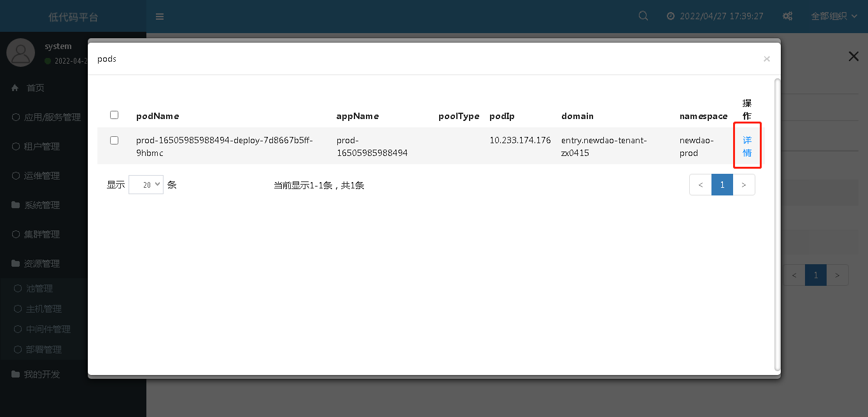Viewport: 868px width, 417px height.
Task: Open the 详情 link for the pod
Action: (747, 146)
